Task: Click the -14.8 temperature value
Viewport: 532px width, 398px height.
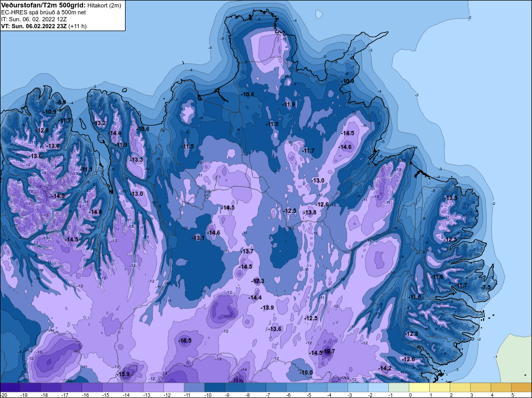Action: click(95, 212)
